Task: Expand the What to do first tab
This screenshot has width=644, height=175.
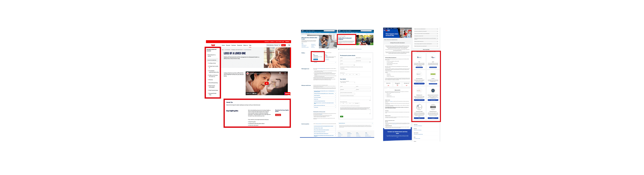Action: click(x=388, y=84)
